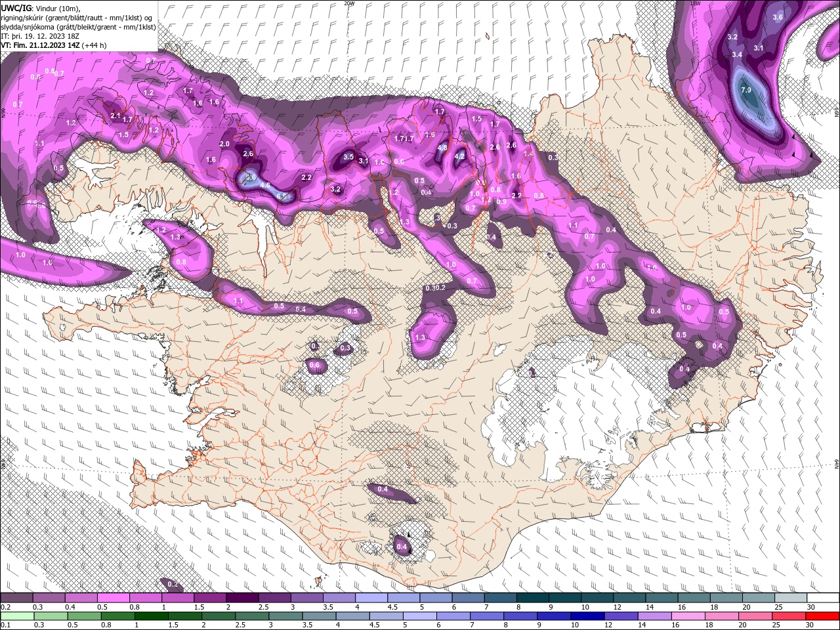Click the 4.6 precipitation value on the map

click(x=265, y=186)
